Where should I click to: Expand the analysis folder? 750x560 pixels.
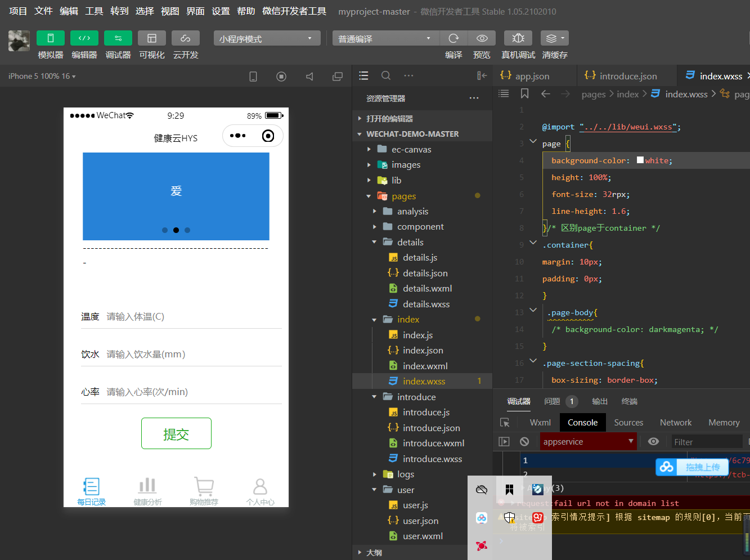(422, 211)
